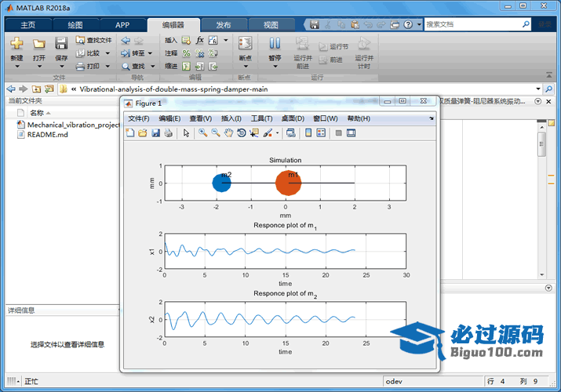This screenshot has width=561, height=392.
Task: Toggle the Edit Plot arrow tool
Action: coord(186,133)
